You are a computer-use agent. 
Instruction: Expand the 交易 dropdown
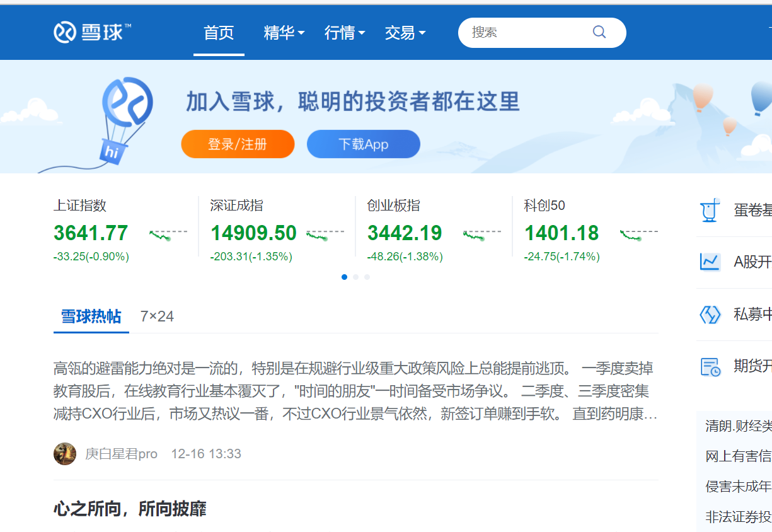click(x=404, y=33)
